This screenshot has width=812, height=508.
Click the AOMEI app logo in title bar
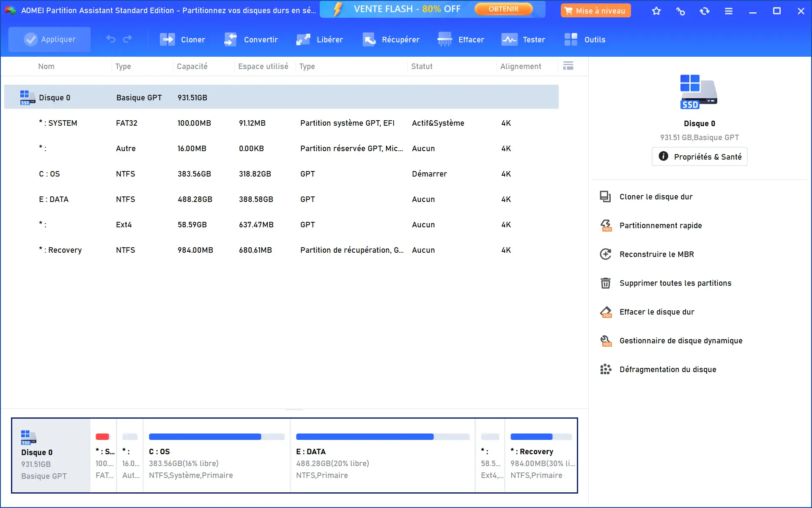(10, 10)
